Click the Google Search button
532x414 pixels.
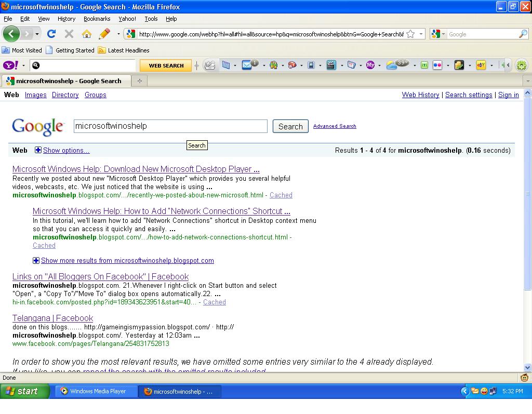point(290,126)
